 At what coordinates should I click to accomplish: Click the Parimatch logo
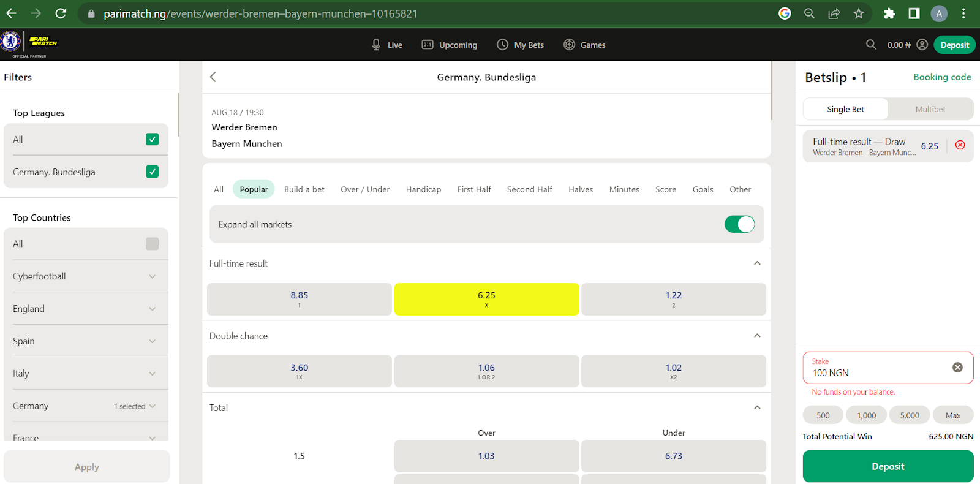point(43,42)
